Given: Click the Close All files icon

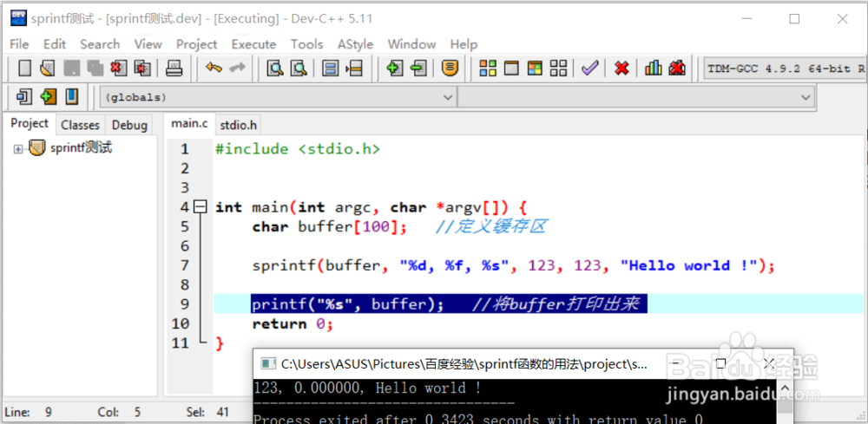Looking at the screenshot, I should click(141, 68).
